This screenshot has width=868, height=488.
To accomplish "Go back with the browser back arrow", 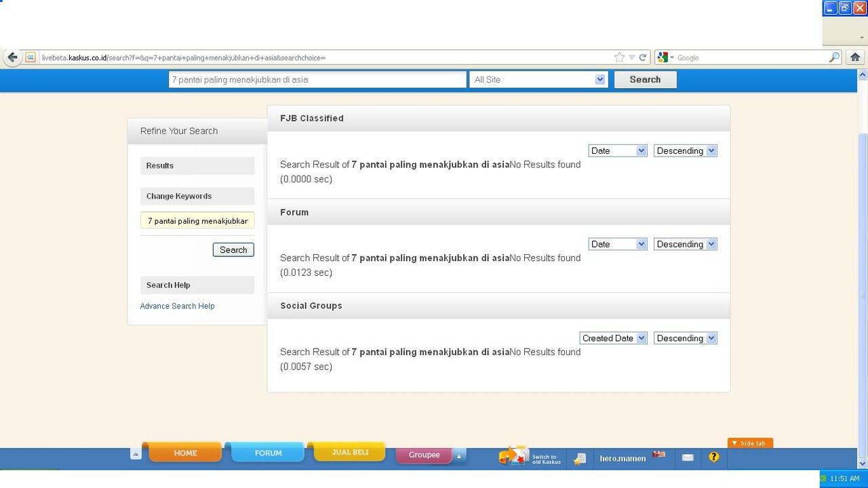I will coord(12,58).
